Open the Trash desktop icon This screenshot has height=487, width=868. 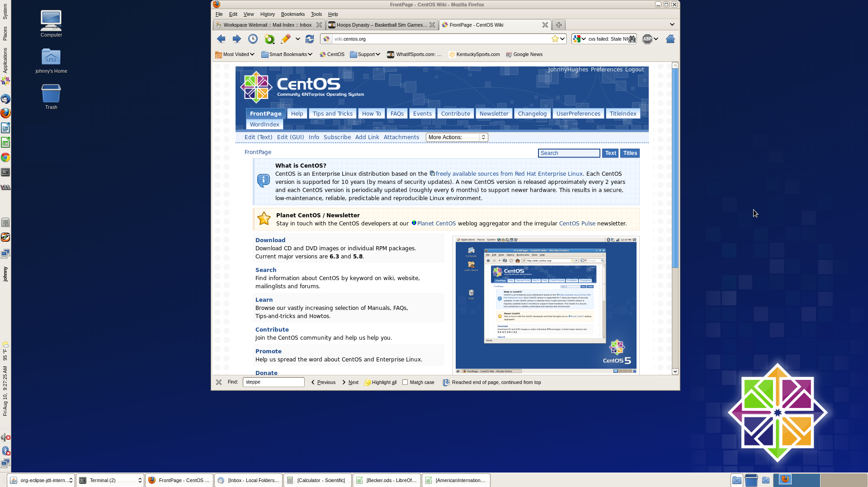pyautogui.click(x=51, y=97)
